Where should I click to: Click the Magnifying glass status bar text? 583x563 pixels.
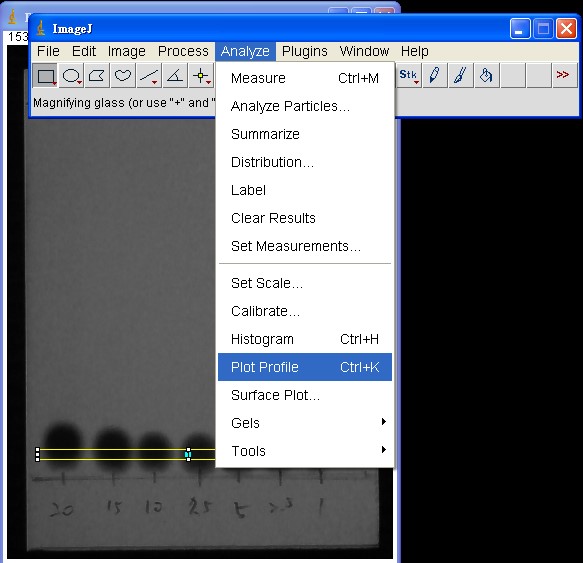point(124,103)
